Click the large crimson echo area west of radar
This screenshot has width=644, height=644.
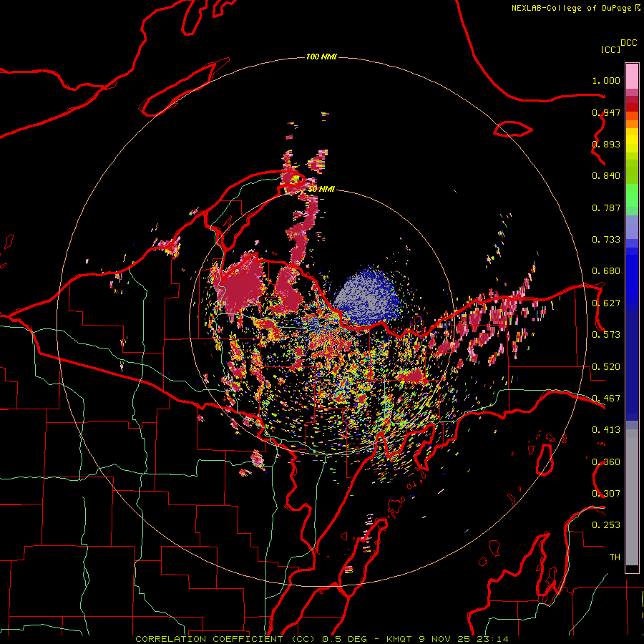tap(243, 286)
